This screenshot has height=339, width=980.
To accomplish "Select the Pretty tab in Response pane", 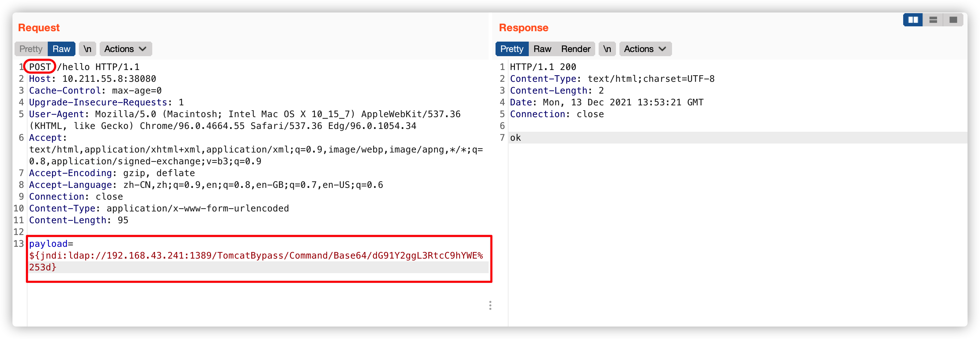I will coord(512,49).
